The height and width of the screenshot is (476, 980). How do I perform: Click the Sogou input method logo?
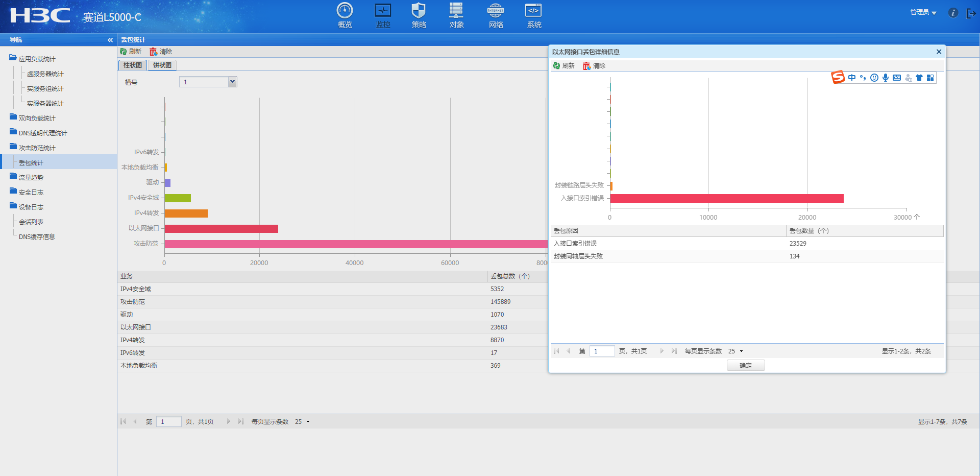coord(838,77)
